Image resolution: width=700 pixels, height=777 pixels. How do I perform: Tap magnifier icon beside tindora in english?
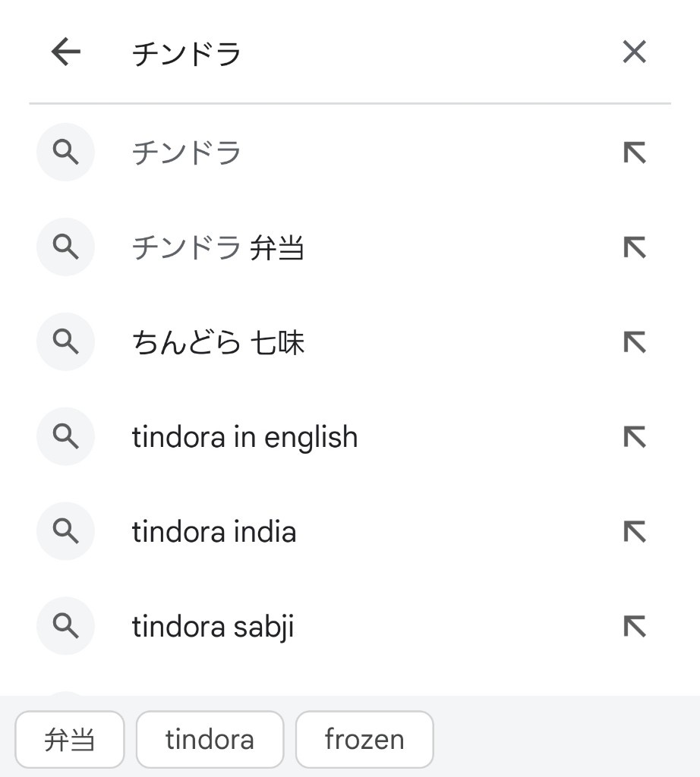(x=66, y=436)
